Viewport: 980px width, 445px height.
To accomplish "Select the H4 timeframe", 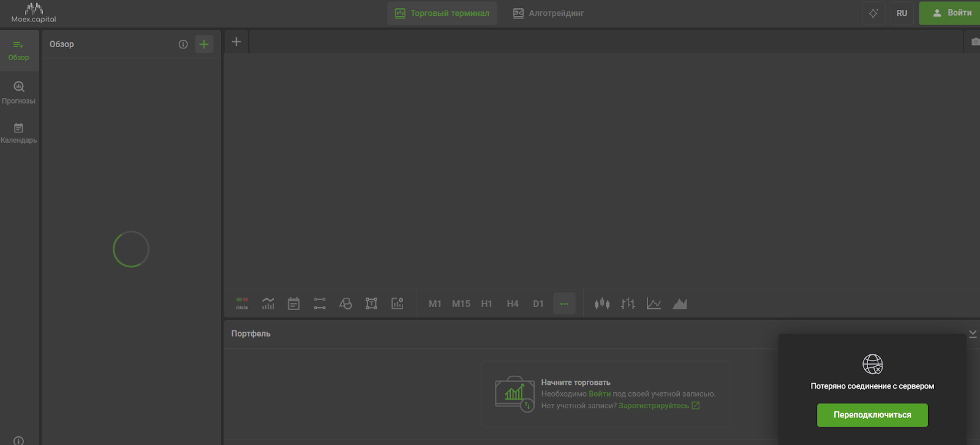I will (513, 304).
